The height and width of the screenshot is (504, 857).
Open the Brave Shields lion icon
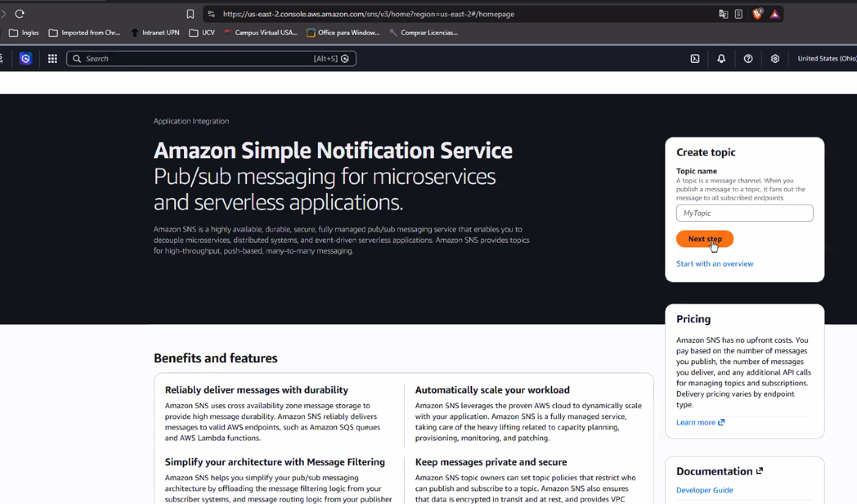pyautogui.click(x=757, y=13)
